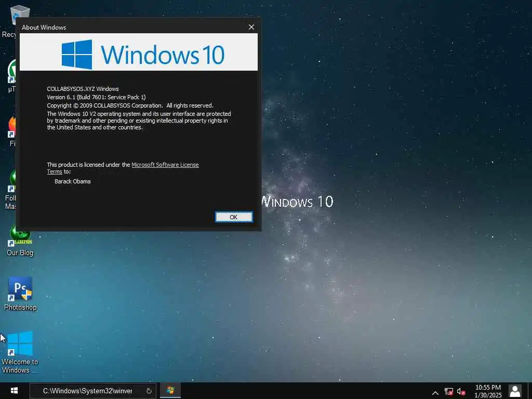Select the winver taskbar button with Windows flag

pyautogui.click(x=170, y=391)
